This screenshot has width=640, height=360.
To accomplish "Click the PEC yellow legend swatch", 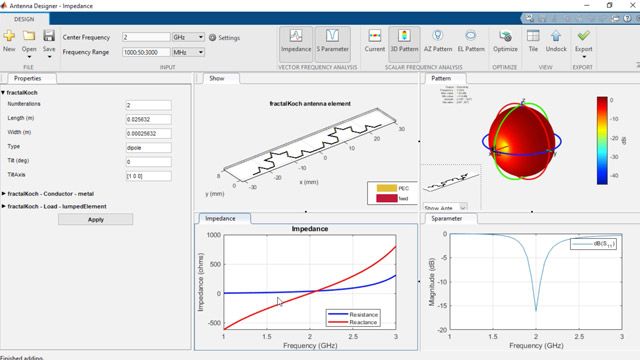I will point(387,188).
